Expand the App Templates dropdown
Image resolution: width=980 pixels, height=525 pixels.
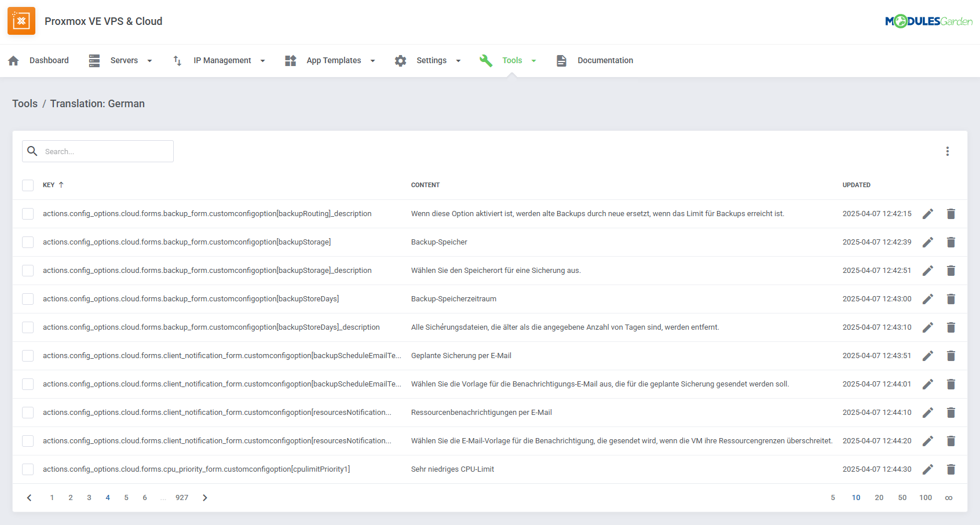373,60
